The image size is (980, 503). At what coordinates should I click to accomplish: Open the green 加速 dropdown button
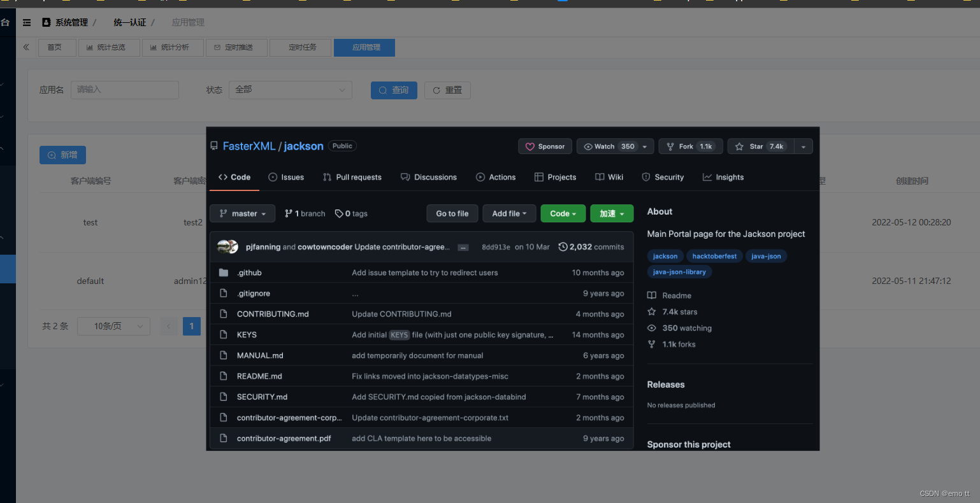click(612, 213)
